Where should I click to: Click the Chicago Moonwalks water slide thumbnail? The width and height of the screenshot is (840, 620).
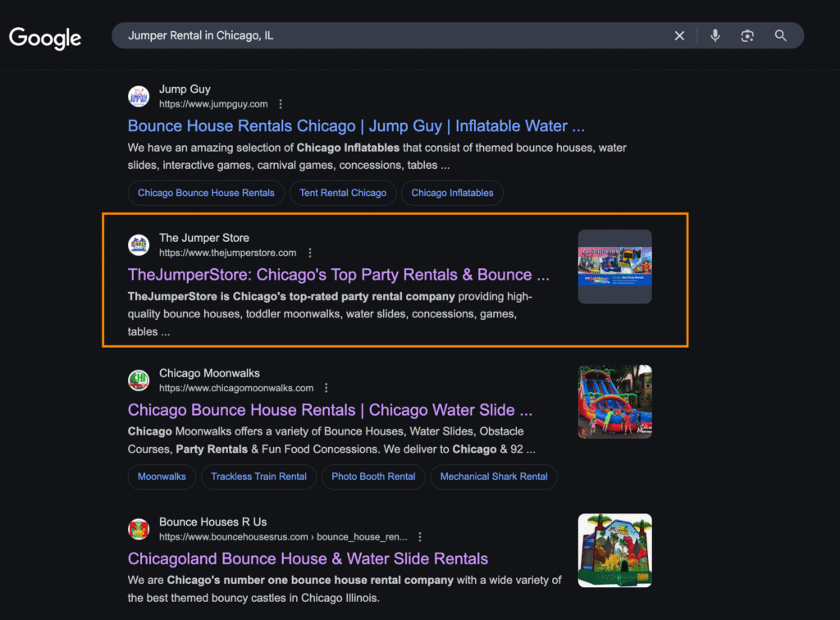[615, 402]
